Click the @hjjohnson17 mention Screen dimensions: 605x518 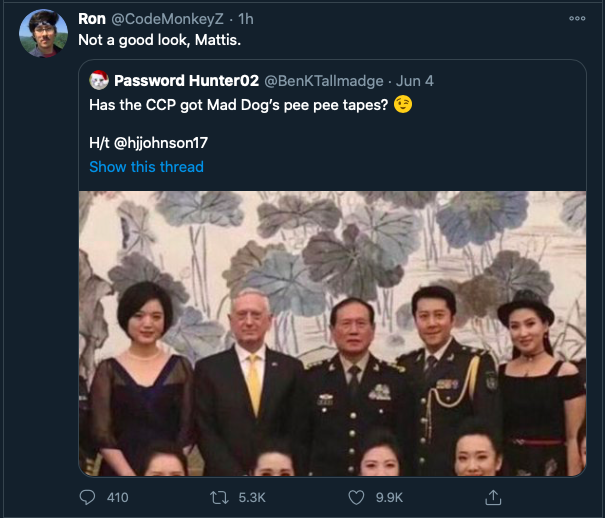pyautogui.click(x=162, y=143)
